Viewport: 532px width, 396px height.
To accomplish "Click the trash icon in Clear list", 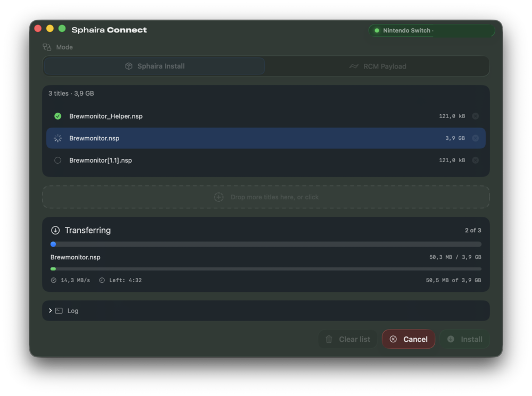I will pos(329,339).
